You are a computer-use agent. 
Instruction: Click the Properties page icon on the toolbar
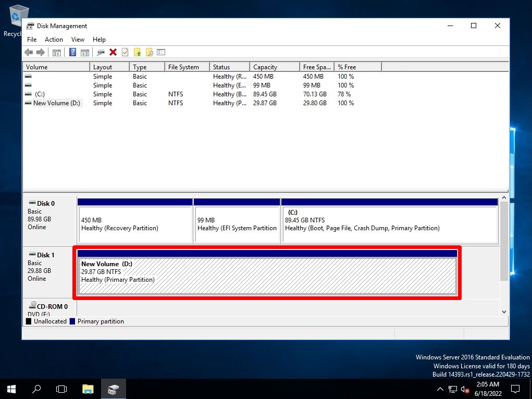click(125, 52)
